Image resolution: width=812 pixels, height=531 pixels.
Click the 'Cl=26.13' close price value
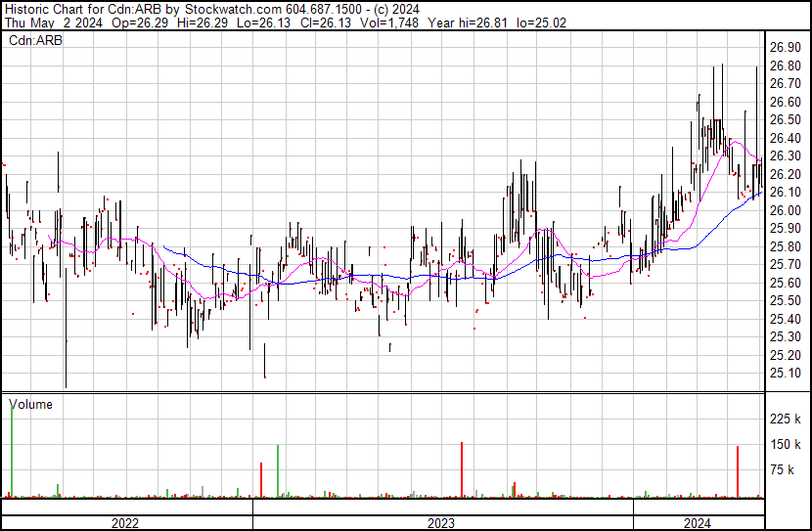click(326, 22)
